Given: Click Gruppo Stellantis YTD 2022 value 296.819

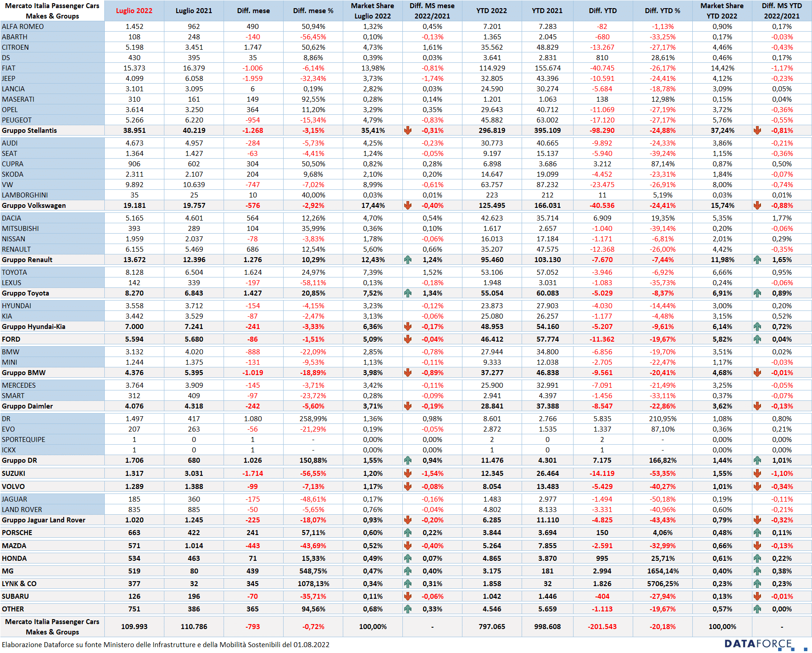Looking at the screenshot, I should click(492, 131).
